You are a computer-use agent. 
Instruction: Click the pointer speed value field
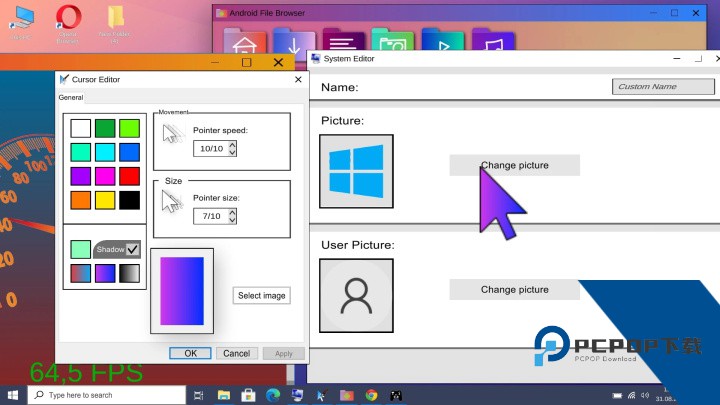(x=211, y=148)
